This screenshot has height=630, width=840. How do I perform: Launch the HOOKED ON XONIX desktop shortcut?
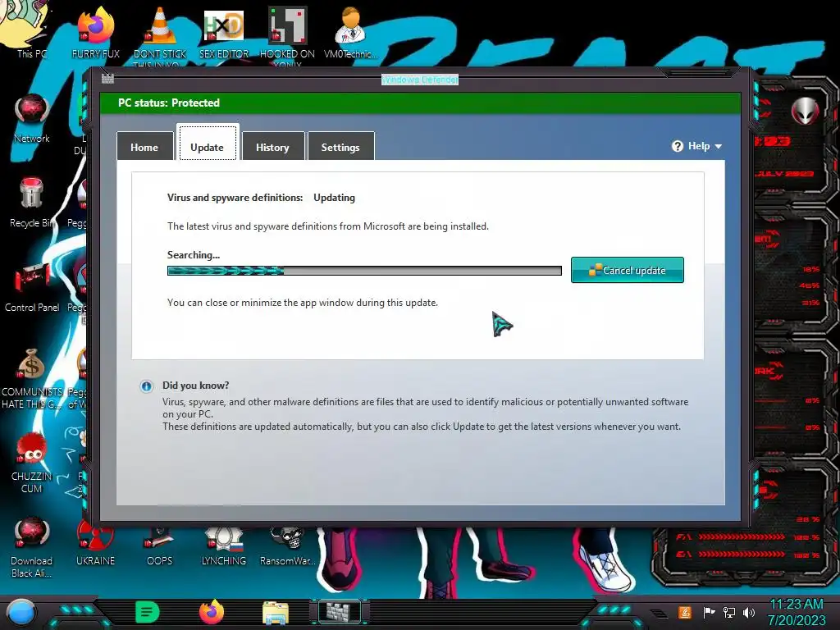pyautogui.click(x=287, y=34)
